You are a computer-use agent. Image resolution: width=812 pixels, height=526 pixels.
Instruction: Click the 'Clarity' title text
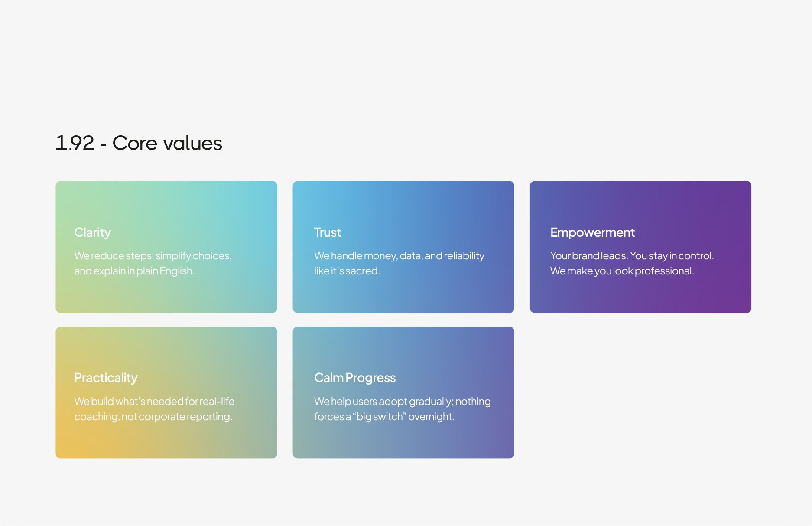[92, 233]
